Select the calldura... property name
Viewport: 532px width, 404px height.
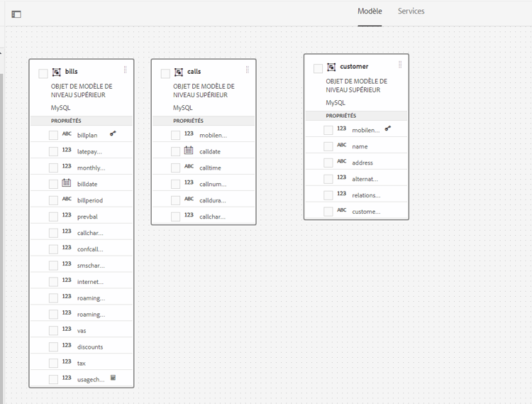click(212, 200)
